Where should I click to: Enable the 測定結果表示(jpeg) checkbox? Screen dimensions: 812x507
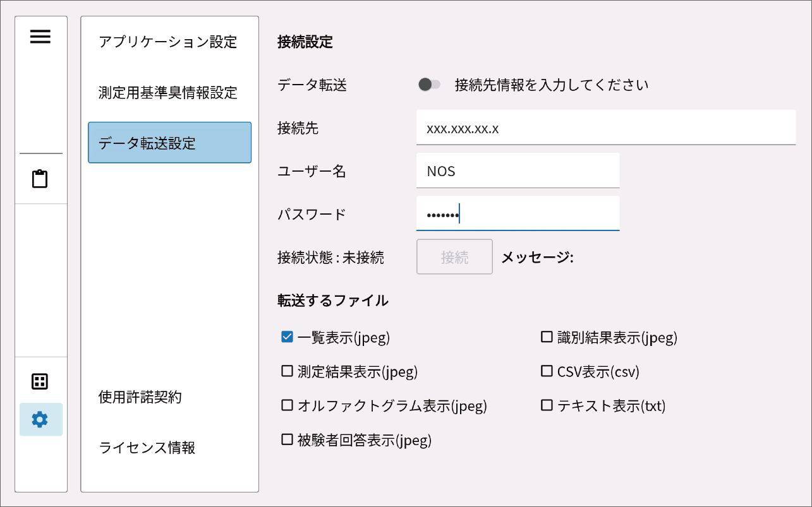[x=288, y=371]
